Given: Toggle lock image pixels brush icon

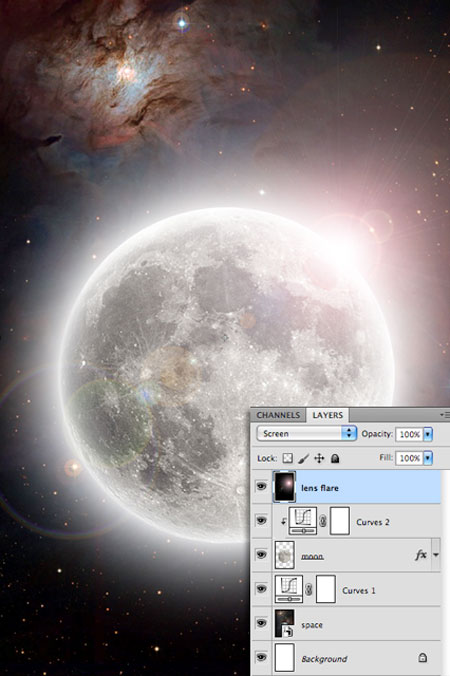Looking at the screenshot, I should click(x=303, y=458).
